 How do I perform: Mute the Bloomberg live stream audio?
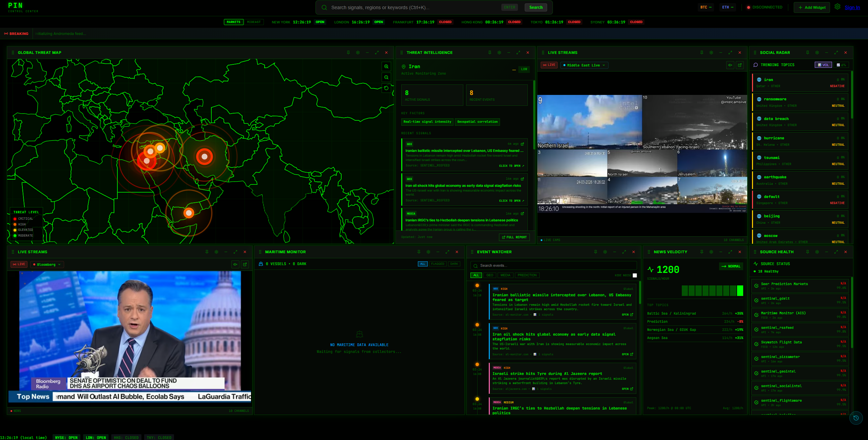coord(235,264)
